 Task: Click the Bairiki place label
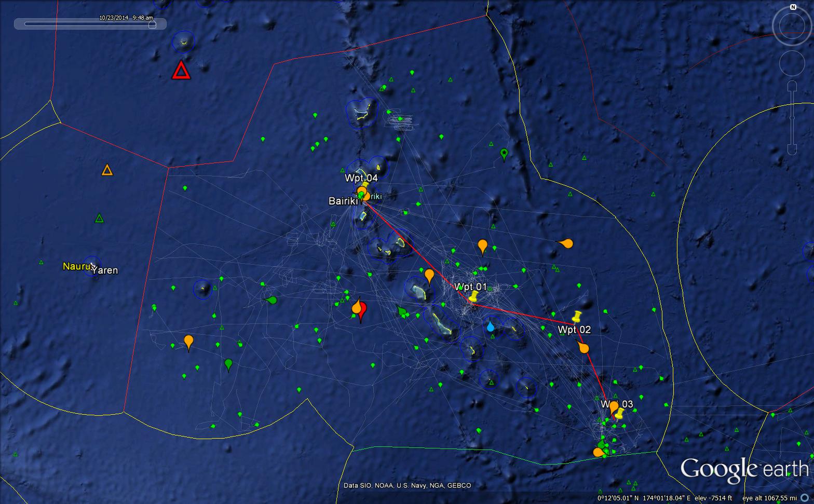[343, 201]
